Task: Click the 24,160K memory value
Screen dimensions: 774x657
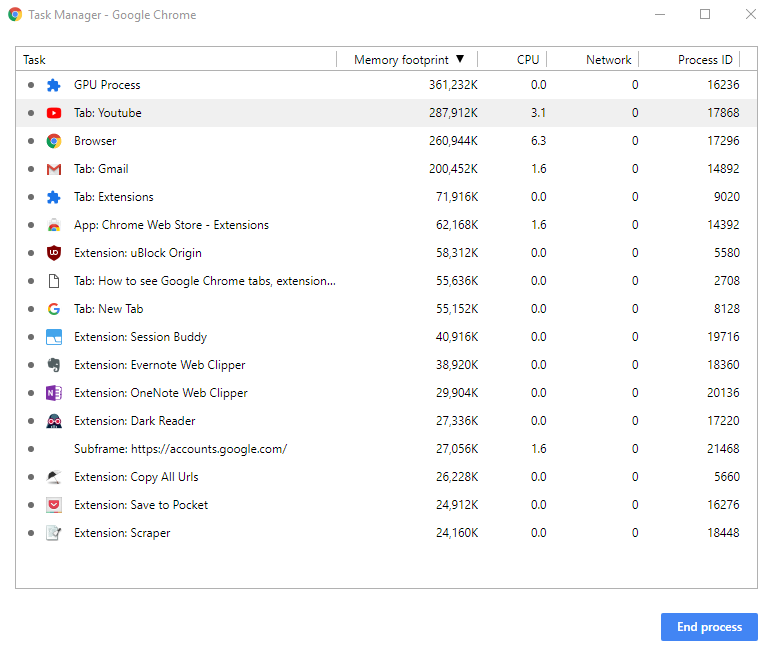Action: [x=457, y=533]
